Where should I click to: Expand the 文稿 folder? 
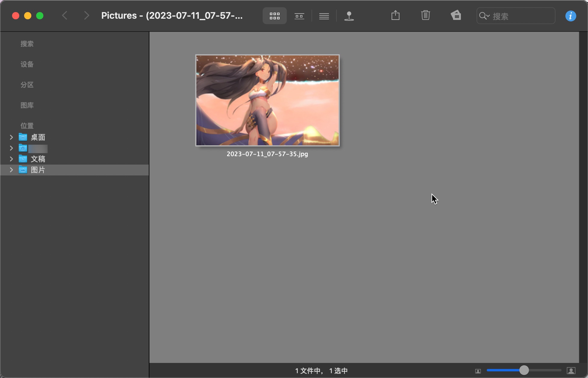11,159
